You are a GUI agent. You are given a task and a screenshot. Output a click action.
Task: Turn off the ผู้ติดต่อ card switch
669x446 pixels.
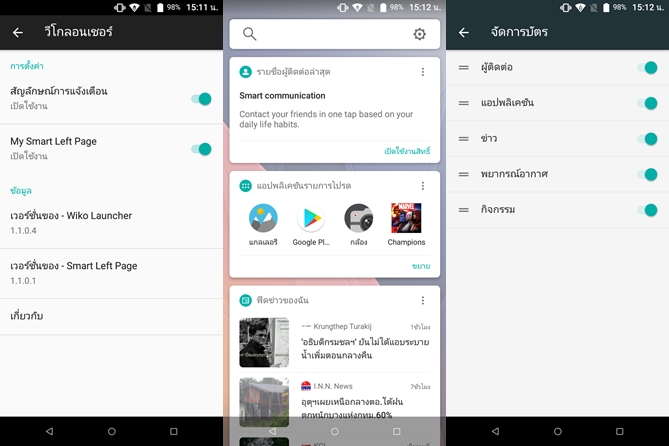point(647,68)
